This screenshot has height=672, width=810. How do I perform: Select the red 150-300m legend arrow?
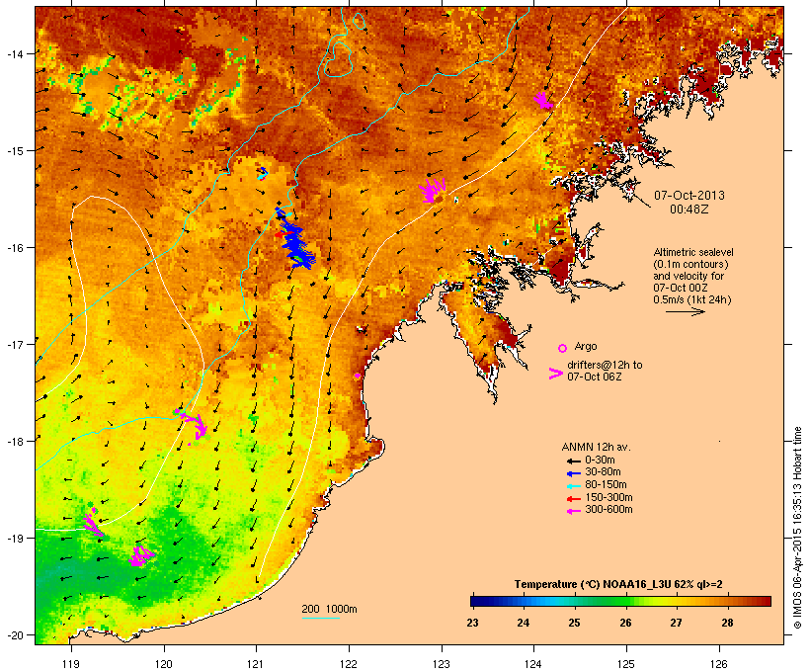pyautogui.click(x=573, y=499)
